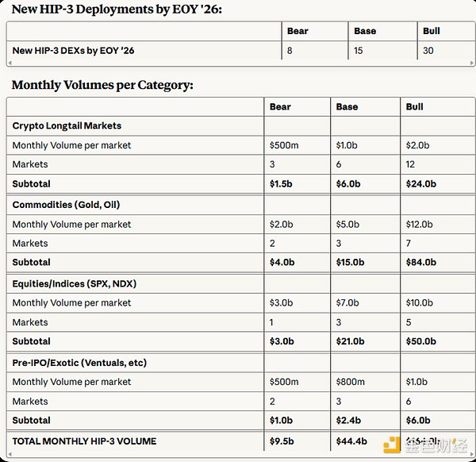Select the $21.0b Equities Base subtotal

tap(351, 341)
